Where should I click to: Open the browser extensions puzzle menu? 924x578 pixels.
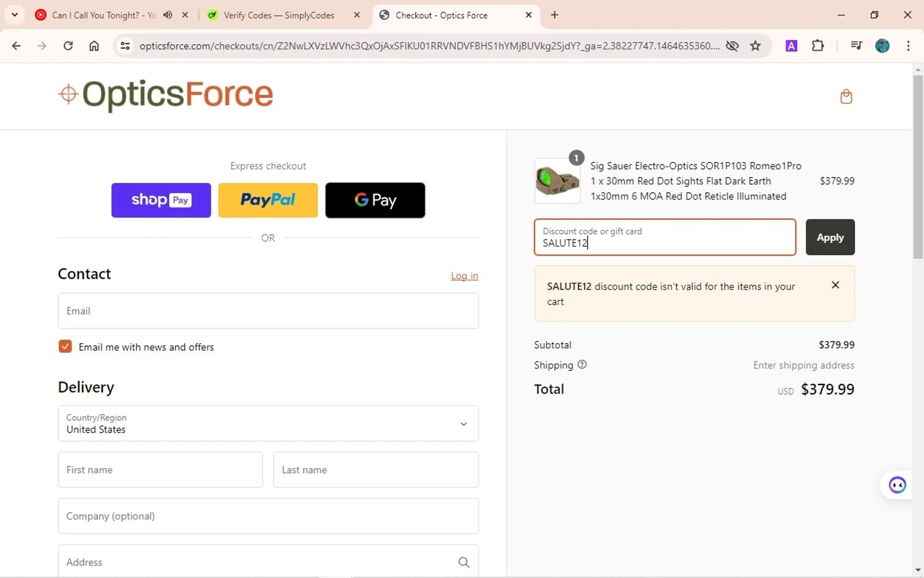tap(818, 46)
